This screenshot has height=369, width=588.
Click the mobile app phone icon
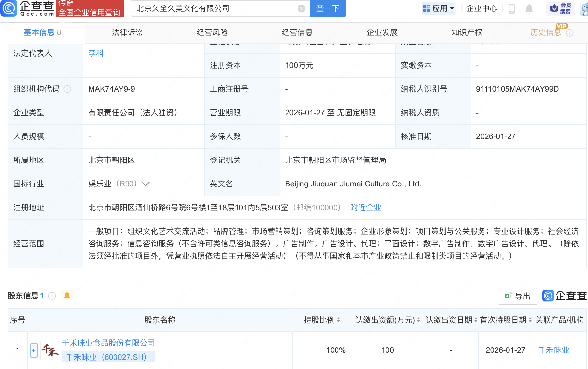pos(512,9)
